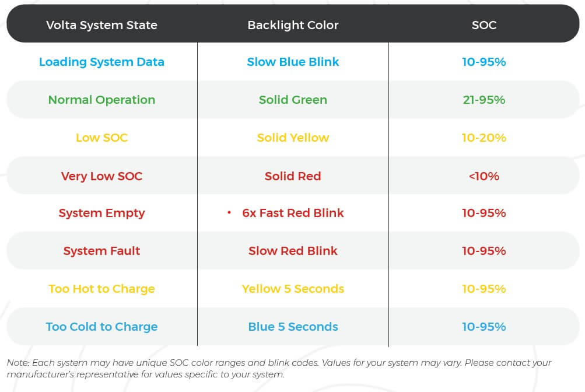Click the Volta System State column header
585x392 pixels.
(x=101, y=25)
